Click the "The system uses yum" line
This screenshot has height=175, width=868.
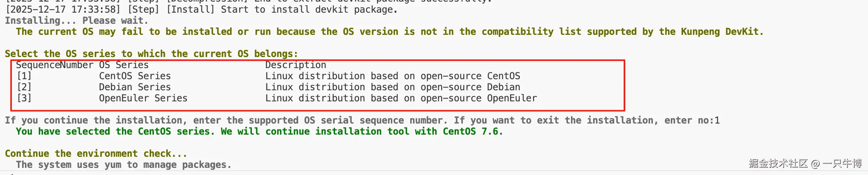pos(124,165)
